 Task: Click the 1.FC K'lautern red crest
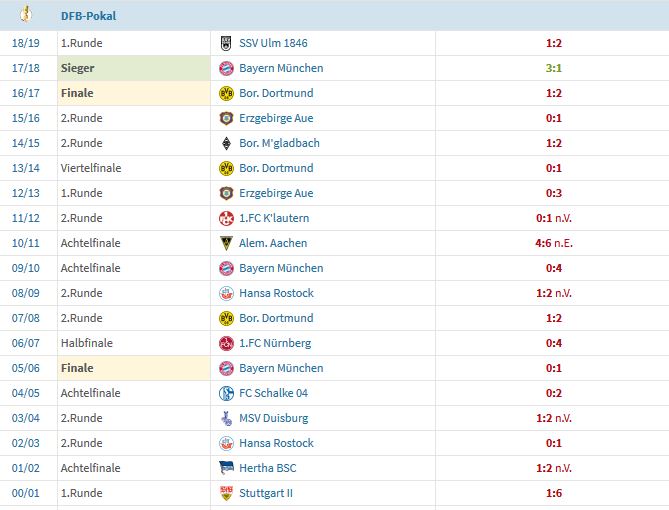[226, 219]
